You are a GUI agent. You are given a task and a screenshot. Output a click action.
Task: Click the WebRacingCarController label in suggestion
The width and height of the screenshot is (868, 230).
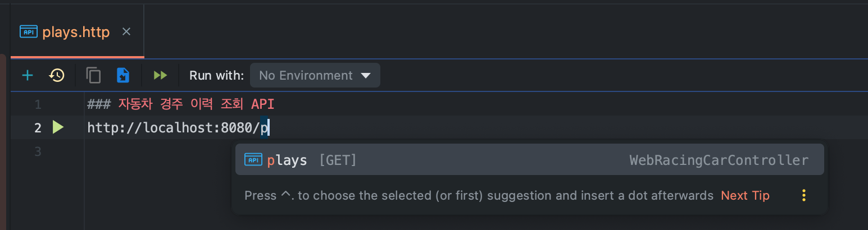click(719, 160)
